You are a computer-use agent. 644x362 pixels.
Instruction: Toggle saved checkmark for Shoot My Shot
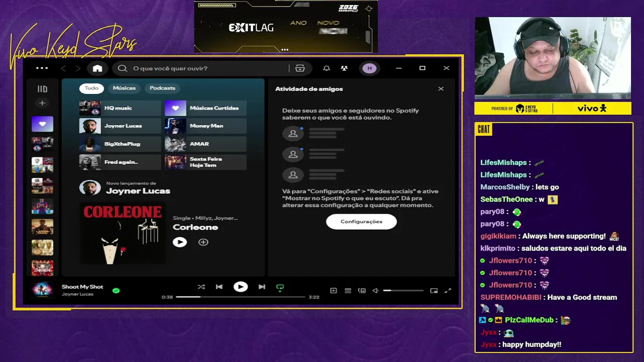tap(116, 291)
